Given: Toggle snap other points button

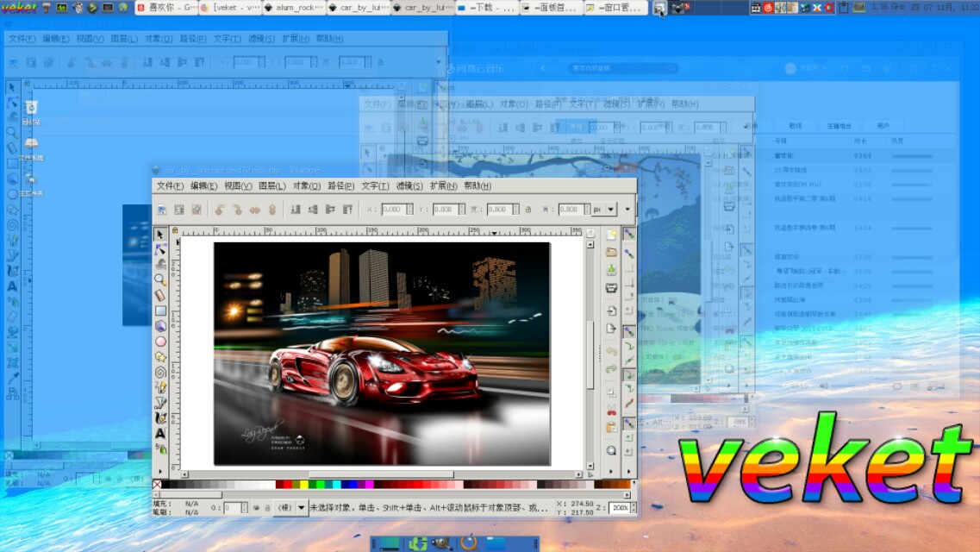Looking at the screenshot, I should click(x=628, y=423).
